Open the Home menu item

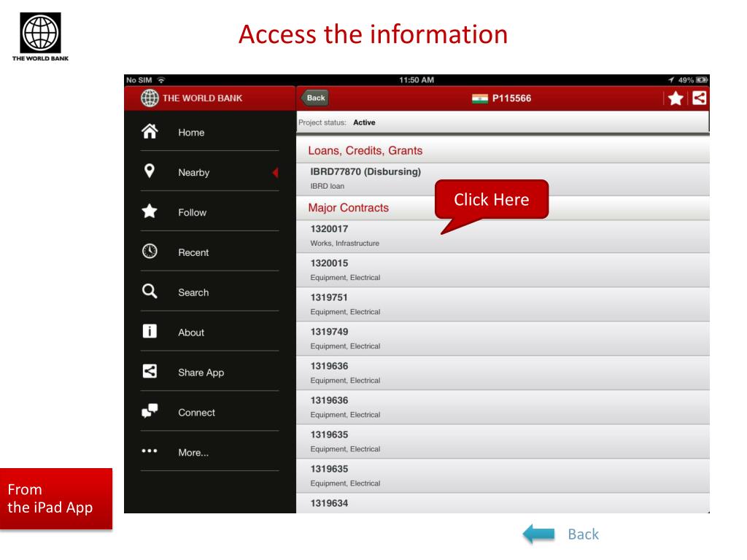click(209, 132)
